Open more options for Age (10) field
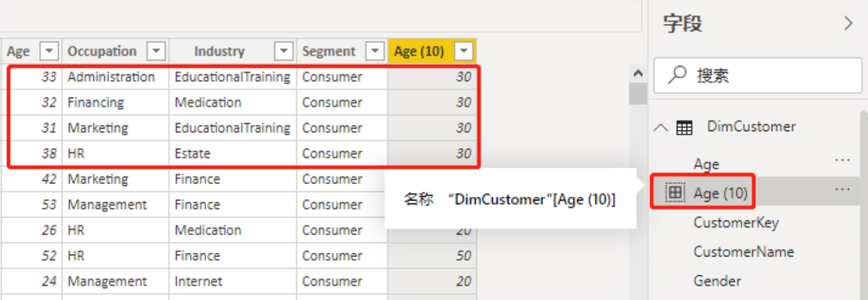Screen dimensions: 868x300 point(842,189)
